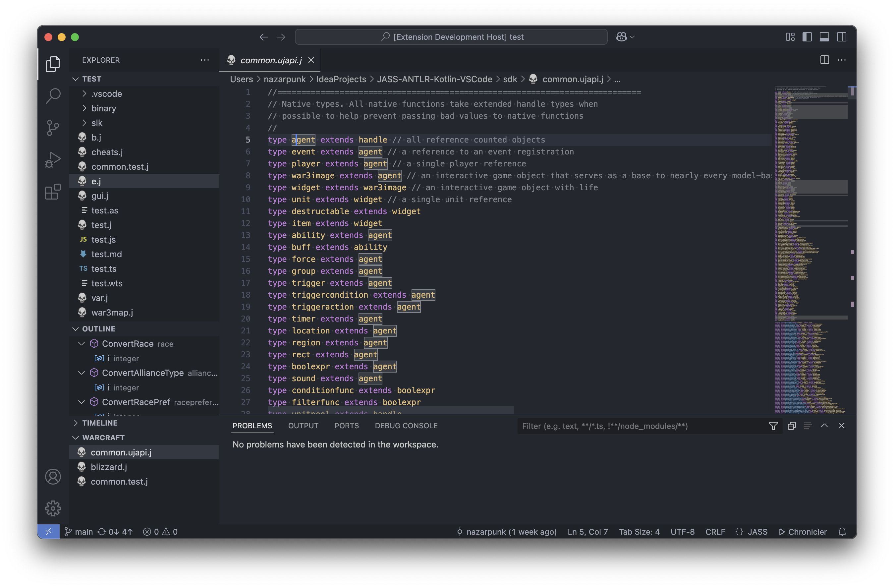The image size is (894, 588).
Task: Split the editor to the right
Action: click(x=824, y=60)
